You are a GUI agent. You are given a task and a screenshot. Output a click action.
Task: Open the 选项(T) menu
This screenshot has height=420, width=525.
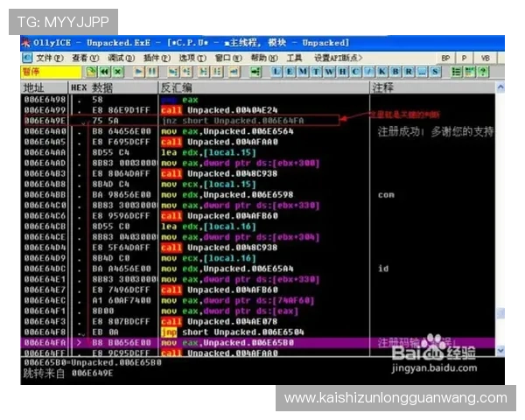pos(192,58)
